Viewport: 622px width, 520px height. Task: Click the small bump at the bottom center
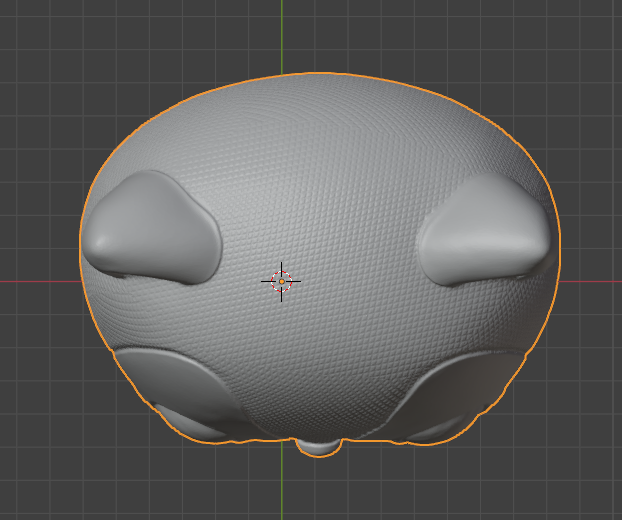pos(319,447)
